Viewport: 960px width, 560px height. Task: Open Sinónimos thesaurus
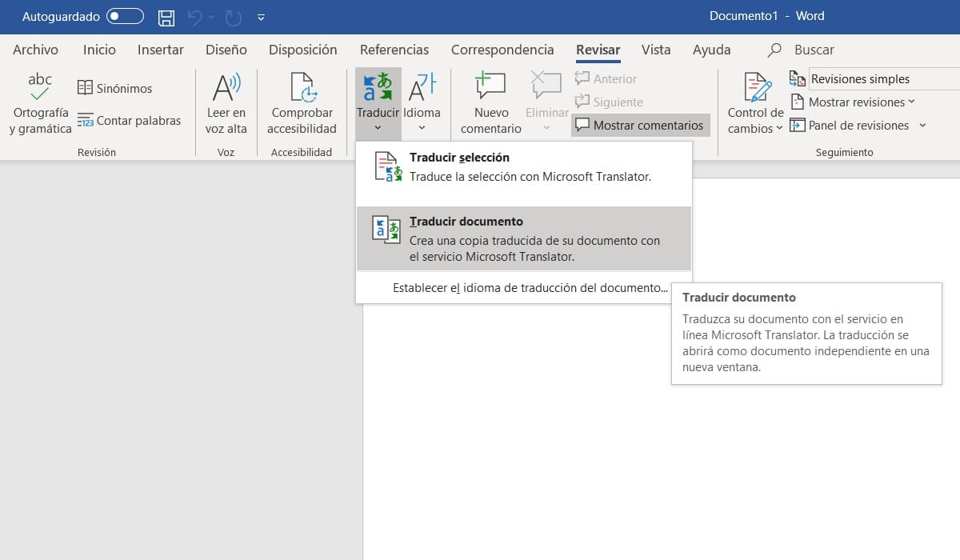114,88
